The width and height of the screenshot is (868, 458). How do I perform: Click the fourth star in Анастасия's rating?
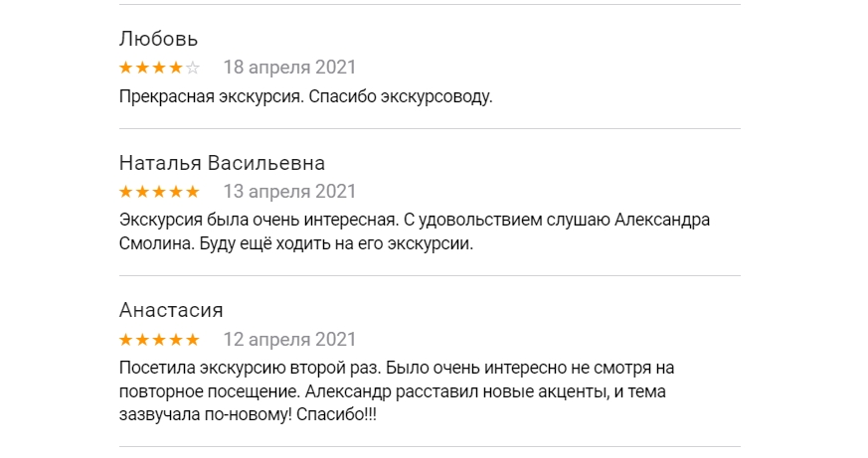pyautogui.click(x=176, y=340)
